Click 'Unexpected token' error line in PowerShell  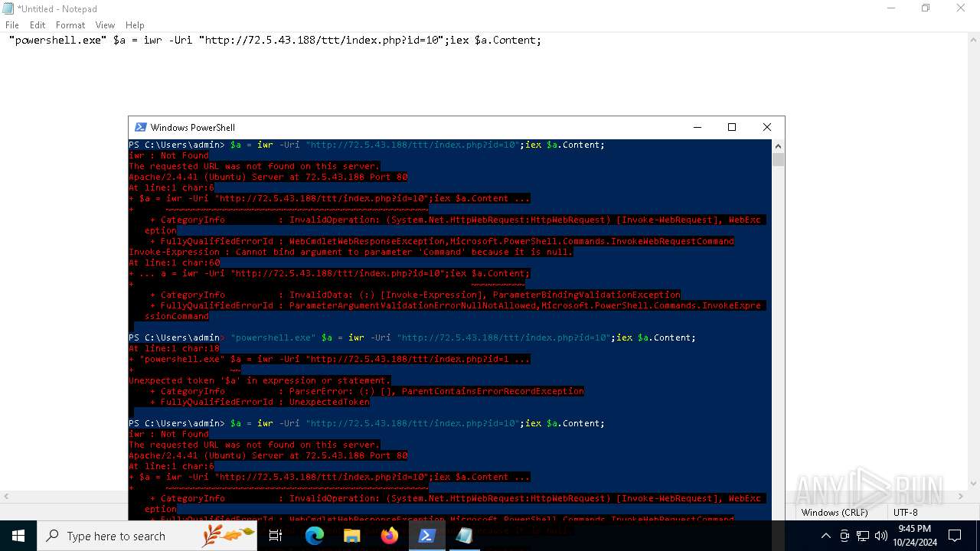[260, 380]
